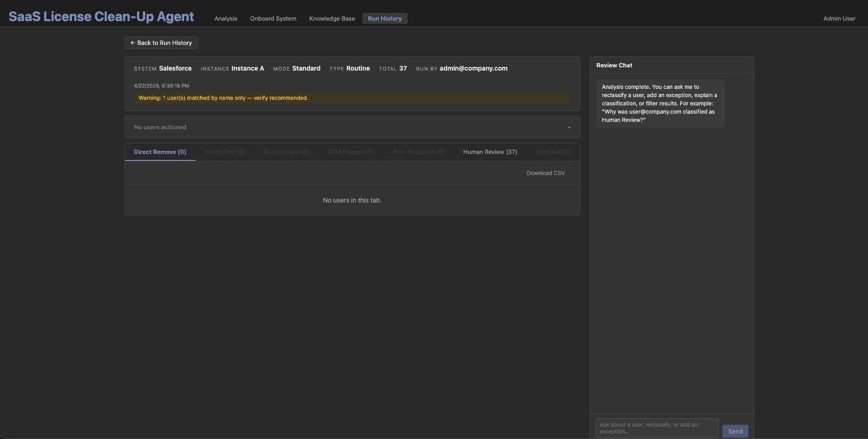Expand the No users actioned panel
The width and height of the screenshot is (868, 439).
pyautogui.click(x=352, y=127)
